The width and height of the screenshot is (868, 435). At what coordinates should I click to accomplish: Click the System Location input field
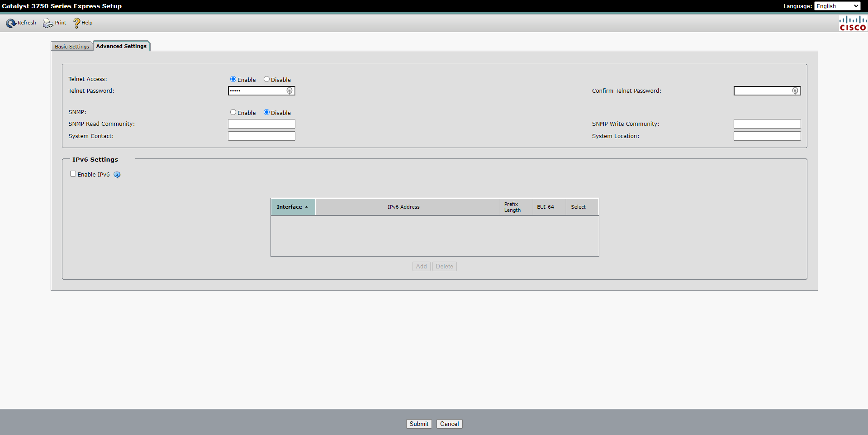tap(767, 136)
